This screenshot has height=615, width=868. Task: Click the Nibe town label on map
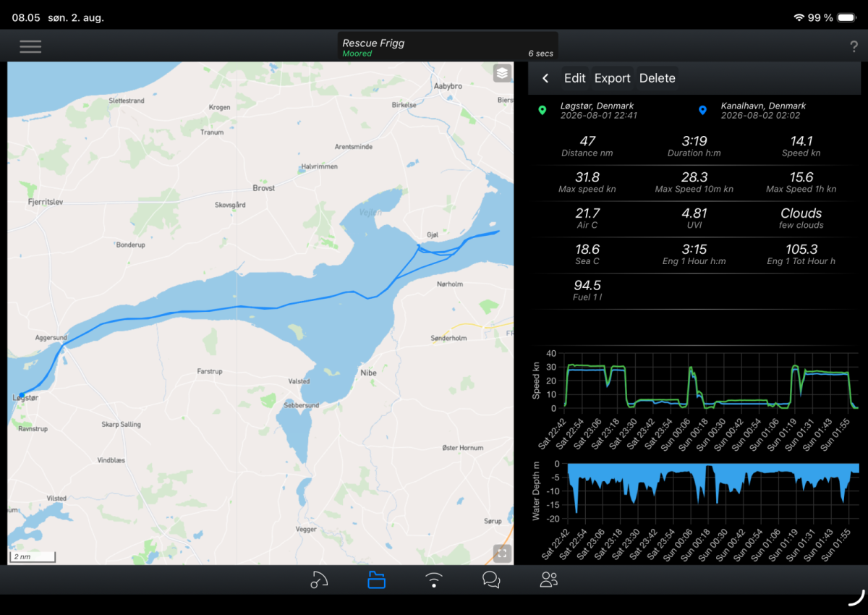pos(368,373)
